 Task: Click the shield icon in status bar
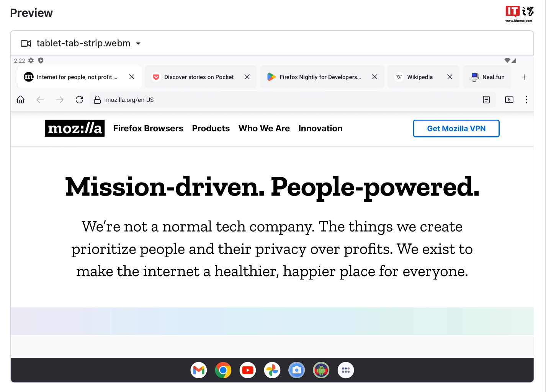pyautogui.click(x=41, y=60)
